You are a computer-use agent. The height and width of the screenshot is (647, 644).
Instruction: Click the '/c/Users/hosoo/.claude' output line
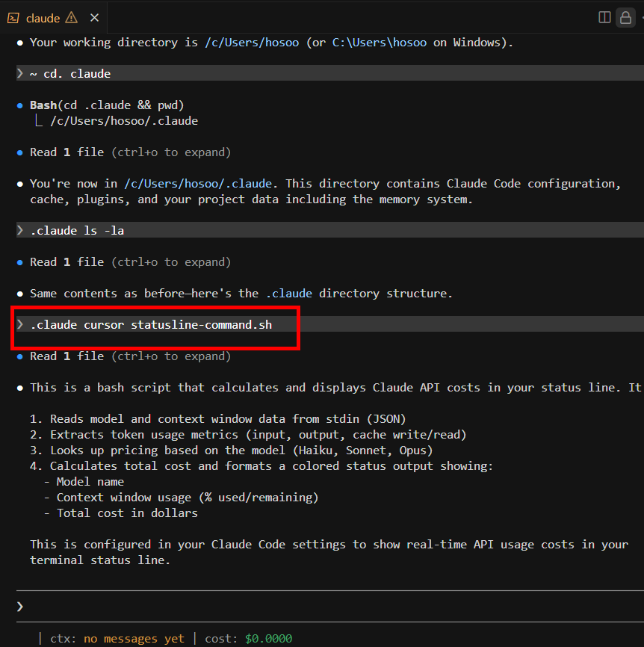tap(124, 121)
